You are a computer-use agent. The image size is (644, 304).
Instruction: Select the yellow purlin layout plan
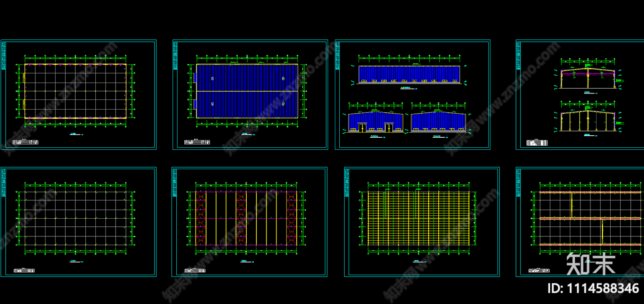point(419,218)
